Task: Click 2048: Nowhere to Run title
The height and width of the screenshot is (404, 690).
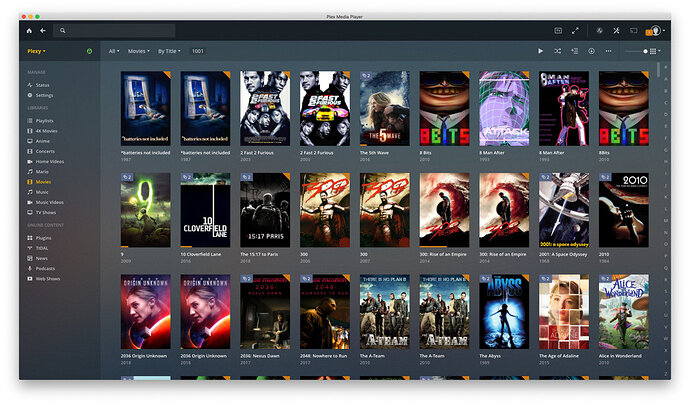Action: click(323, 356)
